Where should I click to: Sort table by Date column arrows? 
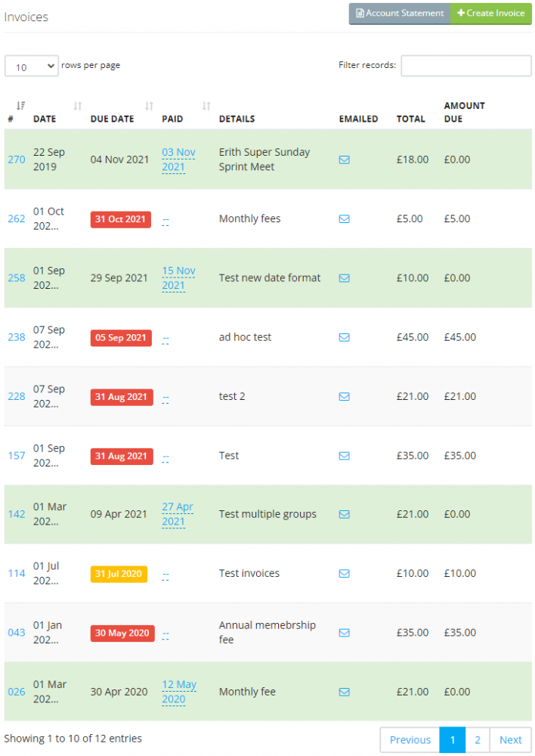click(x=78, y=106)
